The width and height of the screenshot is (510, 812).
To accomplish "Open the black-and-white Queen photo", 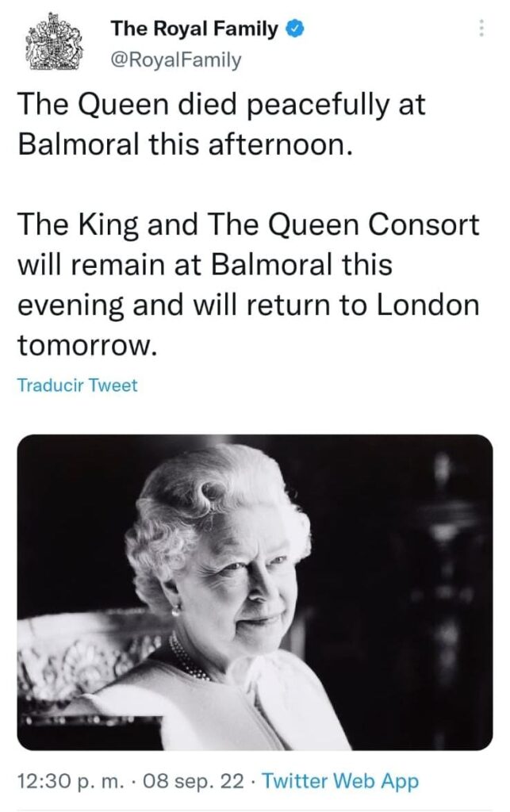I will [255, 592].
